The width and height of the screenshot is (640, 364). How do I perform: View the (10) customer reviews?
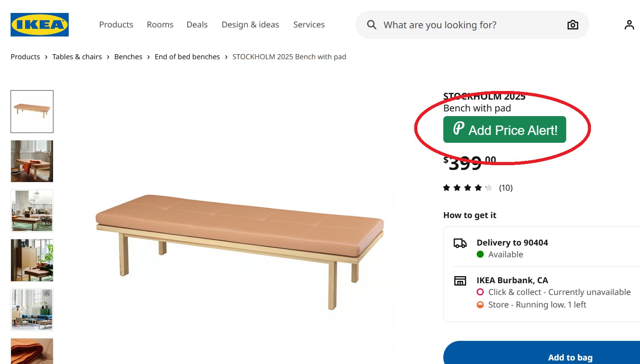coord(505,188)
